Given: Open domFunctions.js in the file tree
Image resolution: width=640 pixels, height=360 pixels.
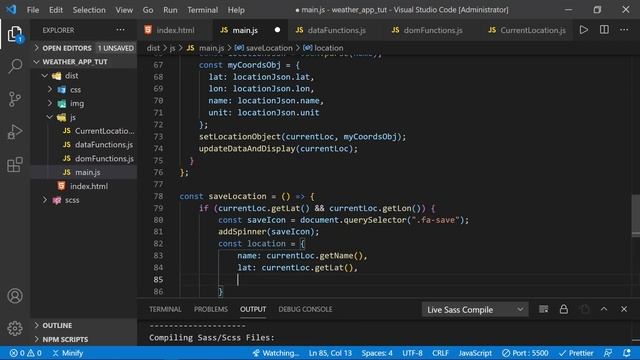Looking at the screenshot, I should (x=84, y=158).
